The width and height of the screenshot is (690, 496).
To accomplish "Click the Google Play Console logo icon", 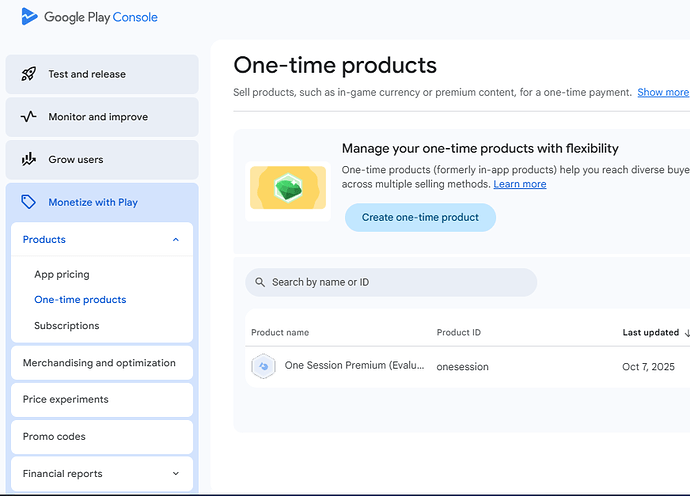I will click(x=29, y=16).
